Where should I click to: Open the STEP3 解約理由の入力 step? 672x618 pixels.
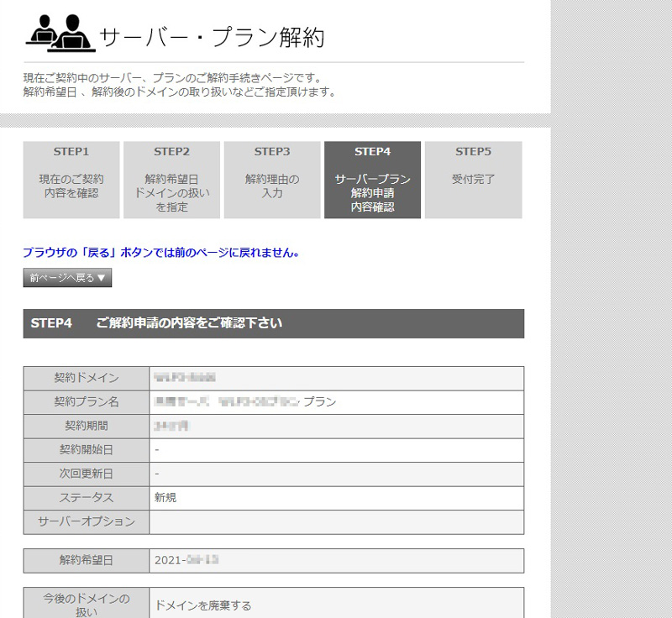point(272,180)
